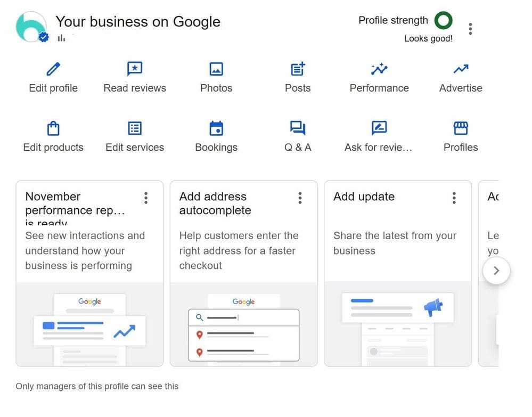Select the Edit profile pencil icon

click(53, 69)
